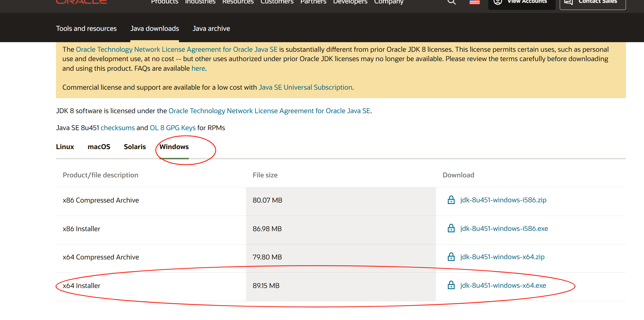This screenshot has width=644, height=320.
Task: Switch to the Linux platform tab
Action: point(65,147)
